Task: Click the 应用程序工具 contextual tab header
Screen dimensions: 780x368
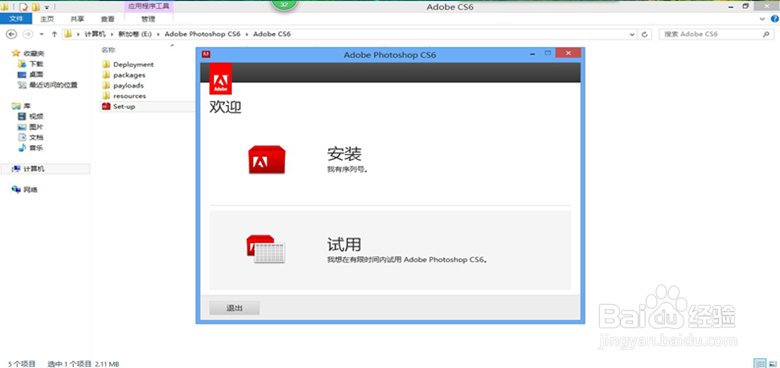Action: coord(148,6)
